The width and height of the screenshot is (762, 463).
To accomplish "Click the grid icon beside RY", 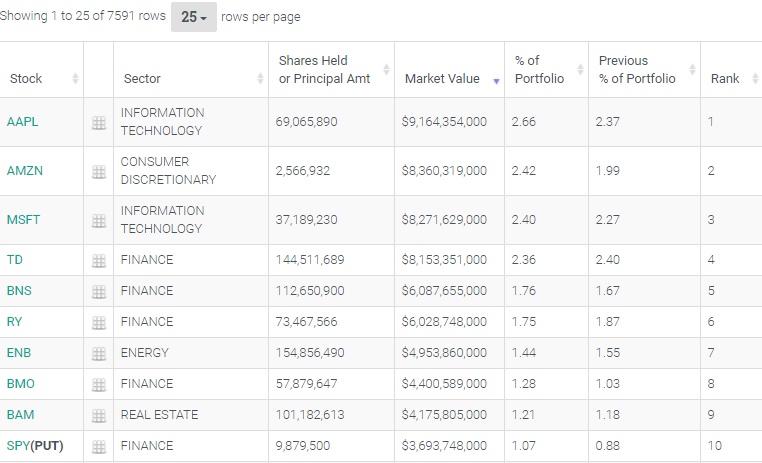I will [98, 322].
